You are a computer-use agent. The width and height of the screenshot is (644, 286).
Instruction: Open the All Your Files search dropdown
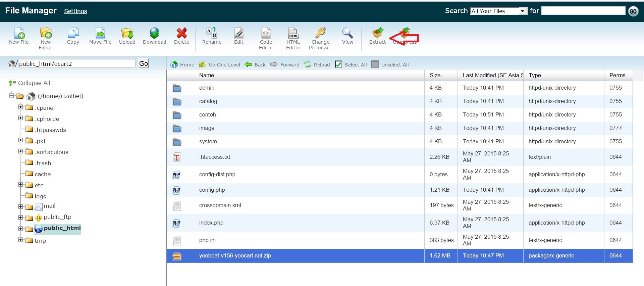click(499, 11)
